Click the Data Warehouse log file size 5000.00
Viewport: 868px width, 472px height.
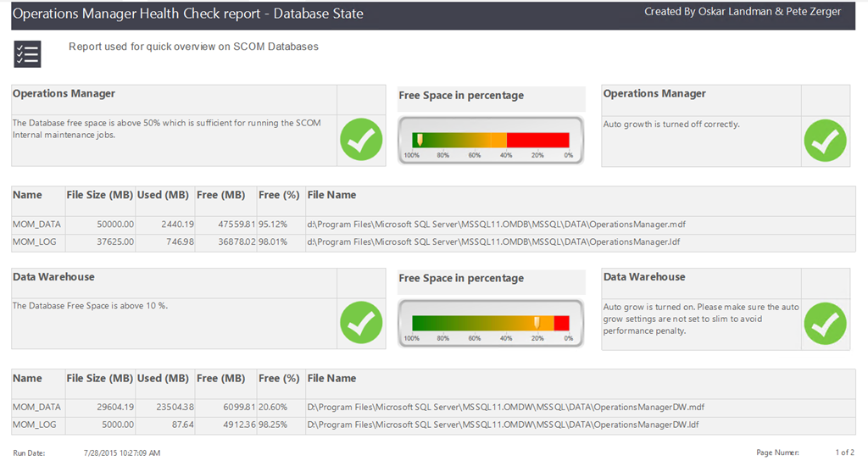tap(117, 425)
